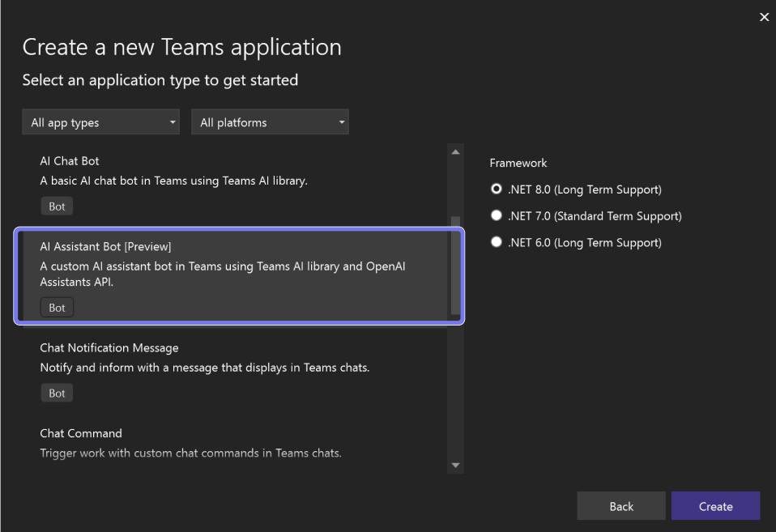
Task: Open the All app types dropdown
Action: point(101,123)
